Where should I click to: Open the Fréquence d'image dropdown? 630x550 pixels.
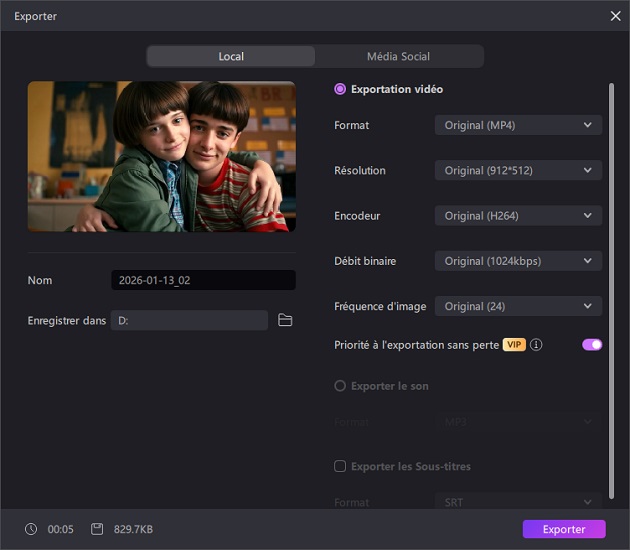tap(518, 306)
